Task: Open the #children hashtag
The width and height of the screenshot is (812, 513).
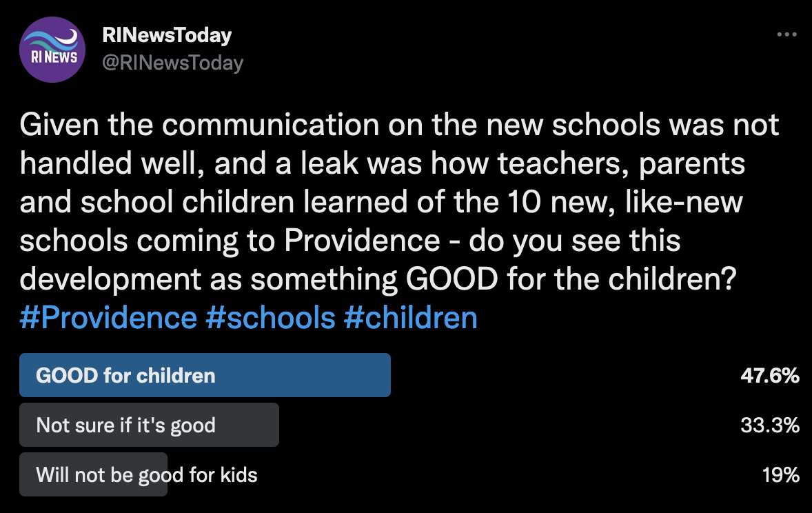Action: click(410, 318)
